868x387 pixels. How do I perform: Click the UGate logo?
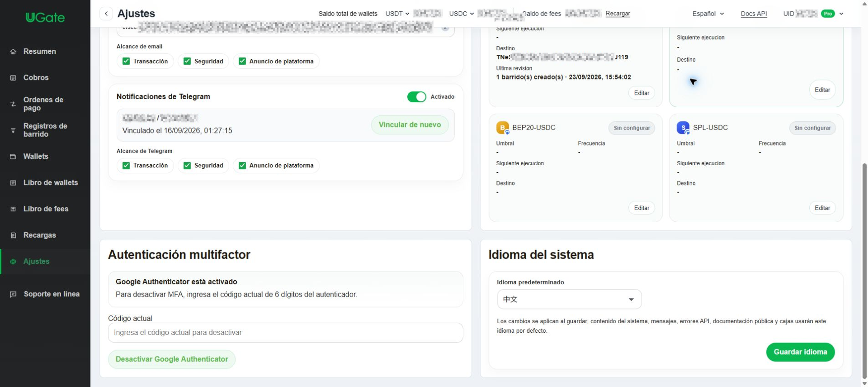[x=45, y=18]
